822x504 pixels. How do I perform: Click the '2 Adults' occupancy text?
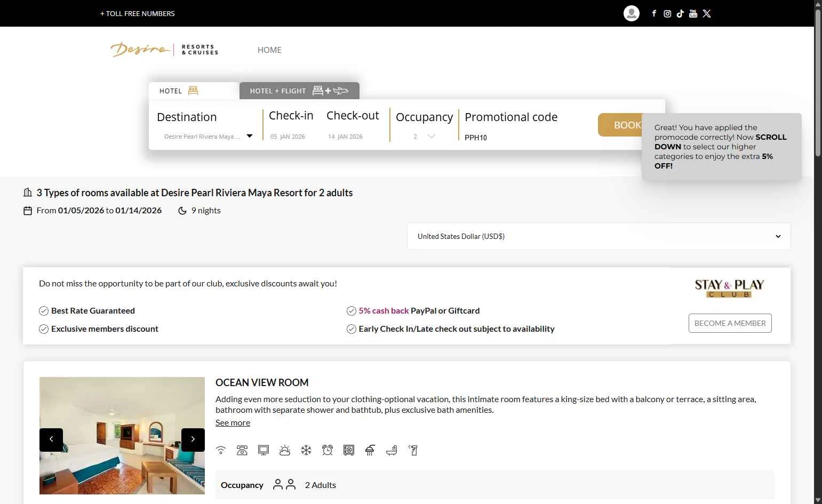pyautogui.click(x=321, y=485)
